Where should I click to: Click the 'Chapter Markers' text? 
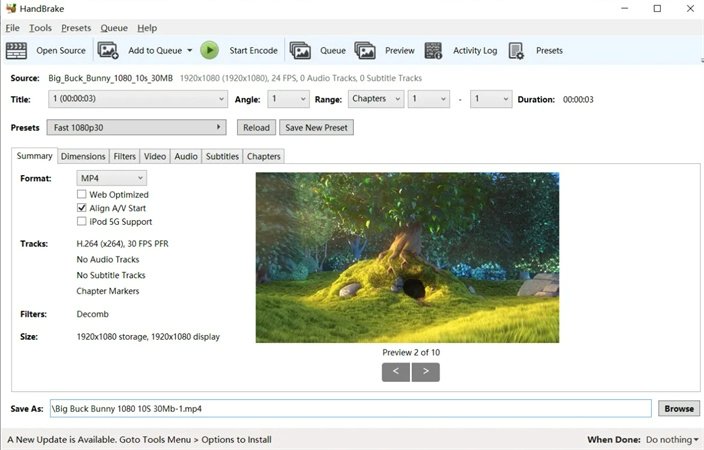pyautogui.click(x=108, y=291)
